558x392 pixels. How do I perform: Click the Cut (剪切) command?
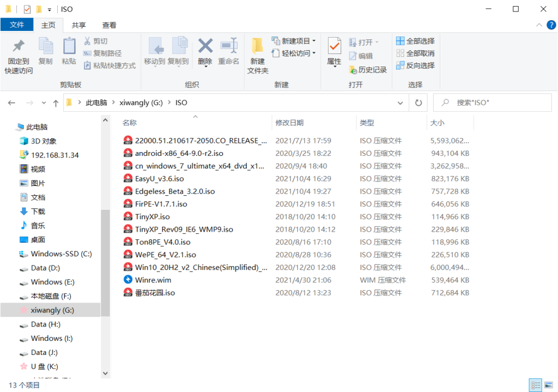pos(96,41)
